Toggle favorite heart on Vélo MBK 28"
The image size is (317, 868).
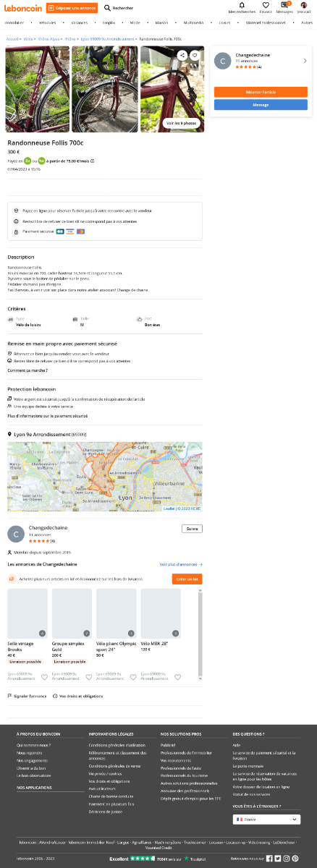point(177,677)
